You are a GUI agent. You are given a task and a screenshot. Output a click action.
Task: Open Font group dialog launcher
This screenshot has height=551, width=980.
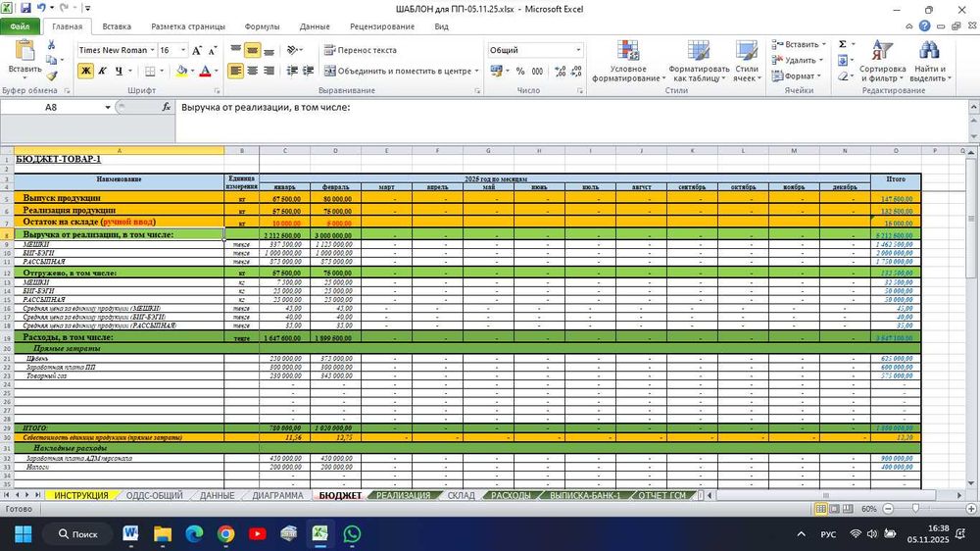(x=217, y=91)
